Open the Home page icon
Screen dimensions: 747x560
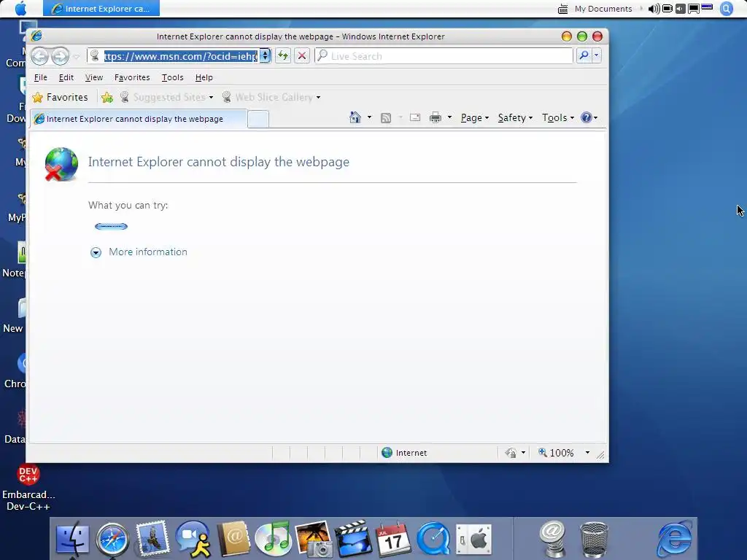click(355, 117)
